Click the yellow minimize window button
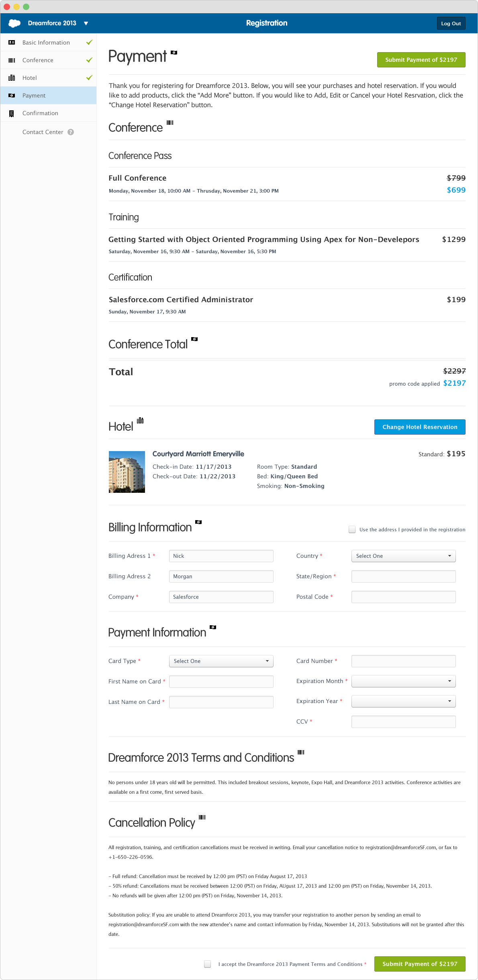 16,6
